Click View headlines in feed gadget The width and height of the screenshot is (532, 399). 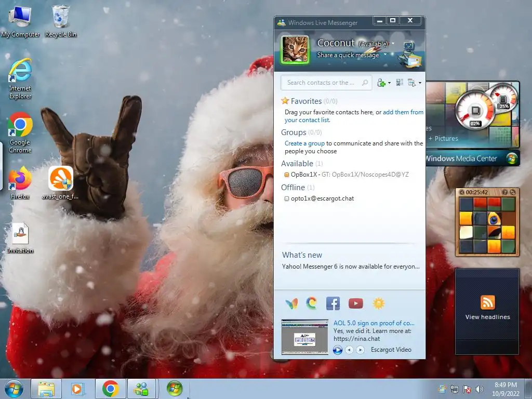[487, 317]
